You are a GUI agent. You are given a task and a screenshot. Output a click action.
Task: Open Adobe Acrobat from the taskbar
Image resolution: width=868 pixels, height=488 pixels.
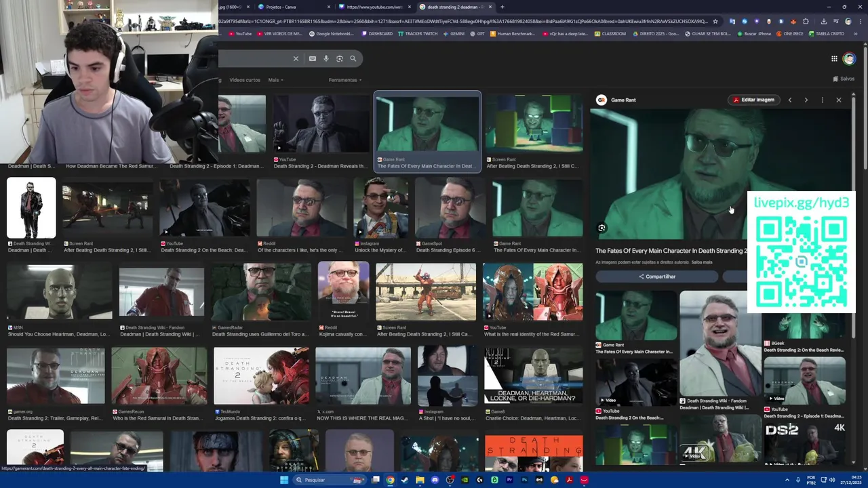[x=569, y=480]
